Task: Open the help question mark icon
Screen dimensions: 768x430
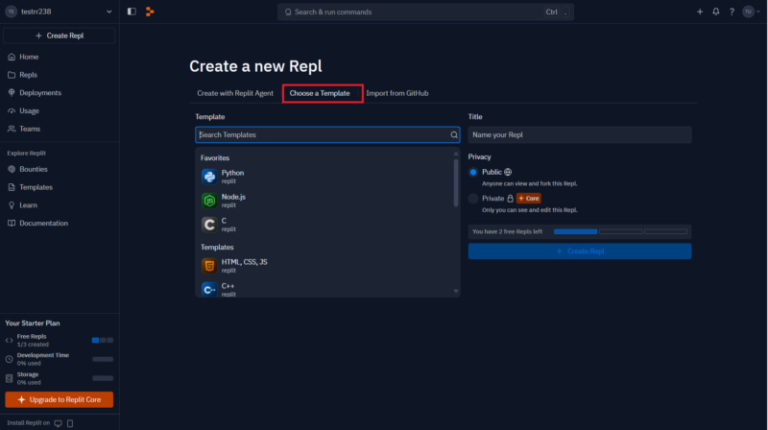Action: [731, 12]
